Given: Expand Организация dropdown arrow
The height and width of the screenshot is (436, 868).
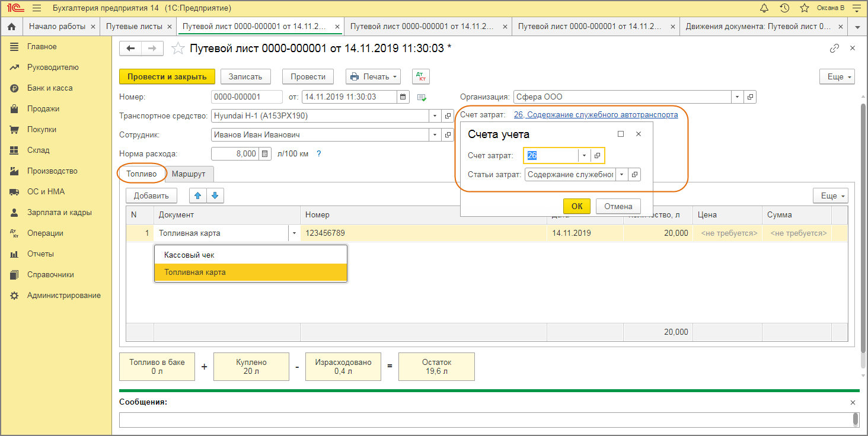Looking at the screenshot, I should pyautogui.click(x=737, y=97).
